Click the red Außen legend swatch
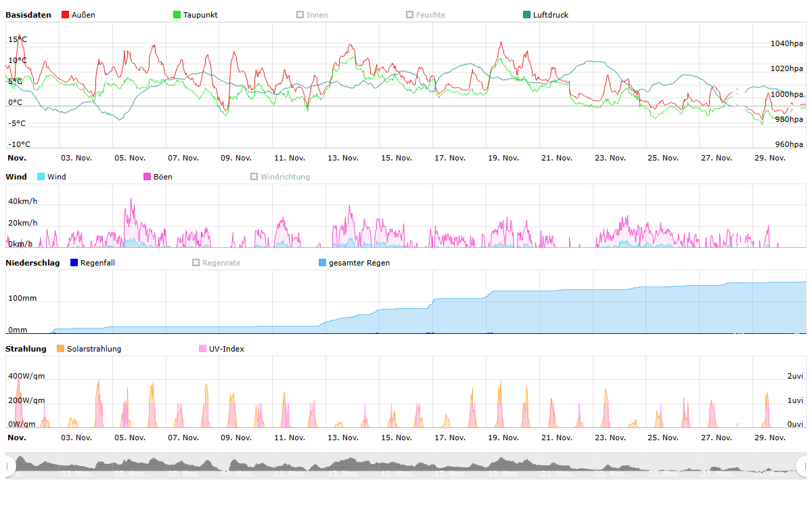This screenshot has height=508, width=812. (66, 15)
